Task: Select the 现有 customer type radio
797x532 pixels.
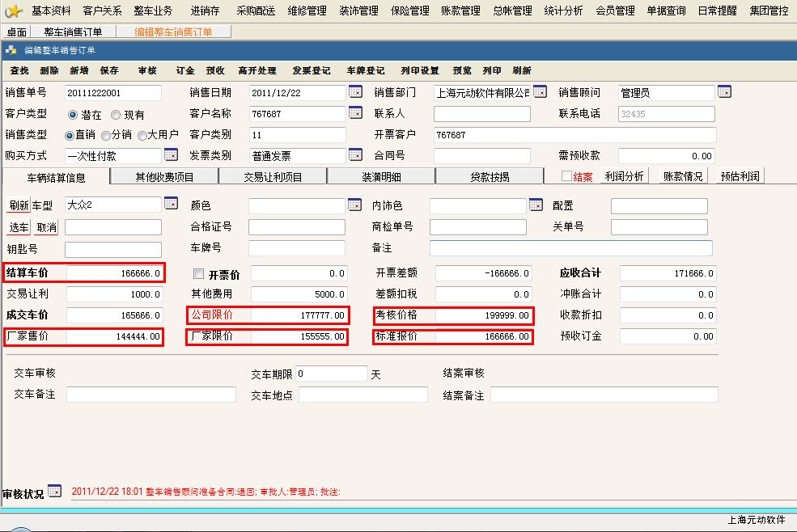Action: [116, 115]
